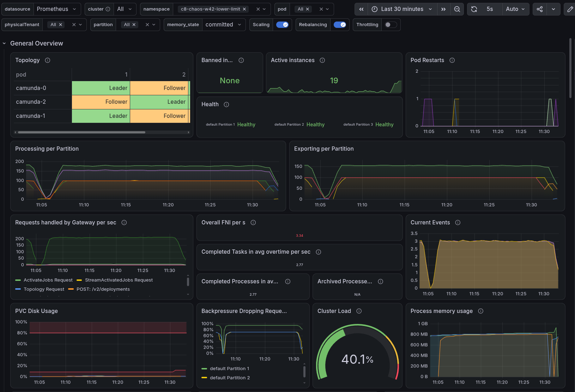The image size is (575, 392).
Task: Click the zoom out time range icon
Action: [457, 9]
